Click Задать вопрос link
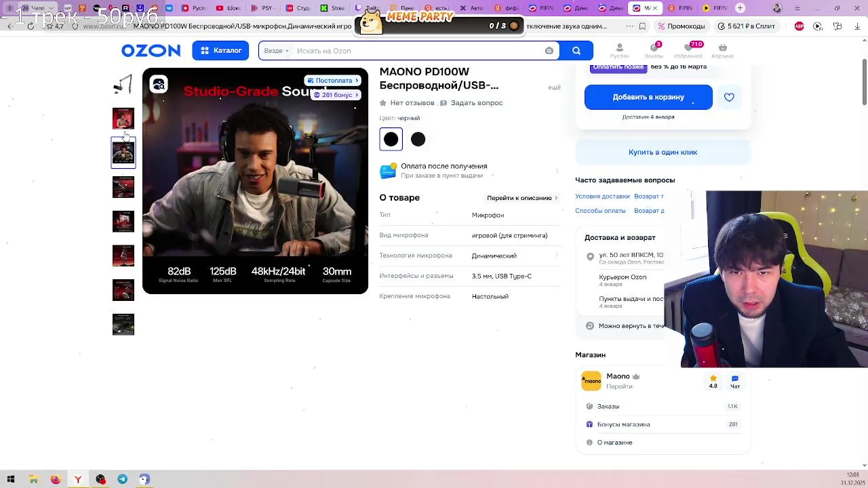Screen dimensions: 868x488 [471, 103]
